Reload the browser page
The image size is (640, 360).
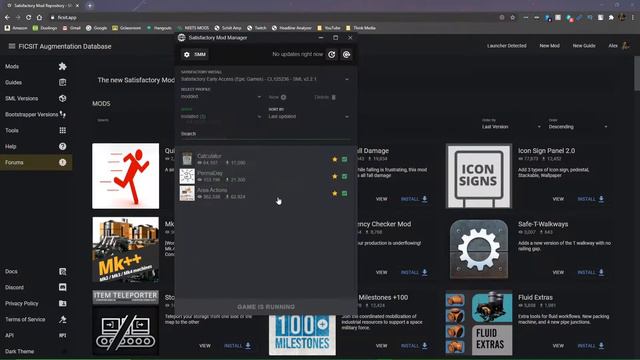tap(29, 18)
